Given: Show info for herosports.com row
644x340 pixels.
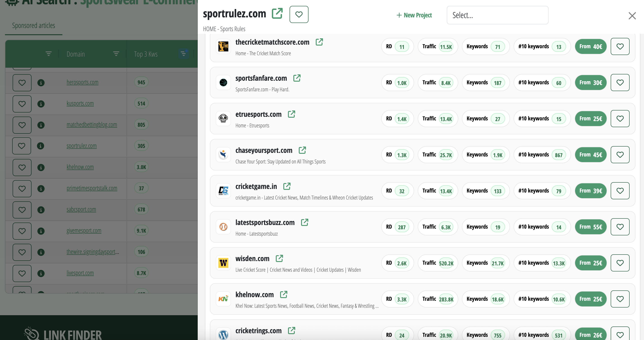Looking at the screenshot, I should tap(41, 83).
